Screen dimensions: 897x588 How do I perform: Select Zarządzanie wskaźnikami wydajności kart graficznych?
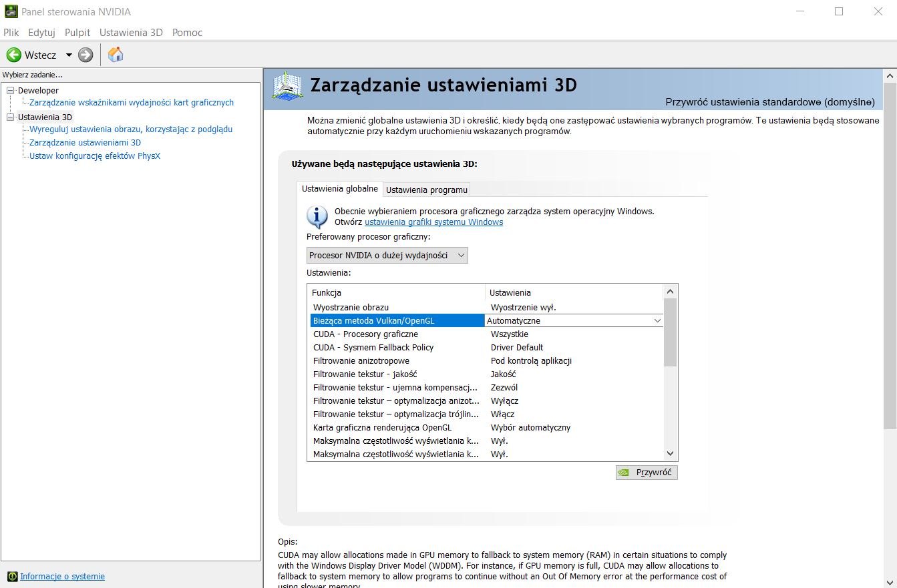pos(132,102)
